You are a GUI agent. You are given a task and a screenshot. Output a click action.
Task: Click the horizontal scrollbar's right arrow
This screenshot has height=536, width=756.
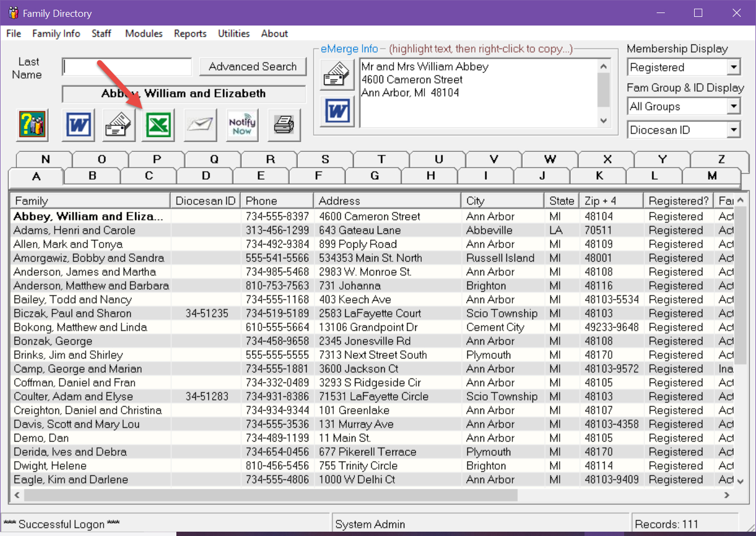727,495
